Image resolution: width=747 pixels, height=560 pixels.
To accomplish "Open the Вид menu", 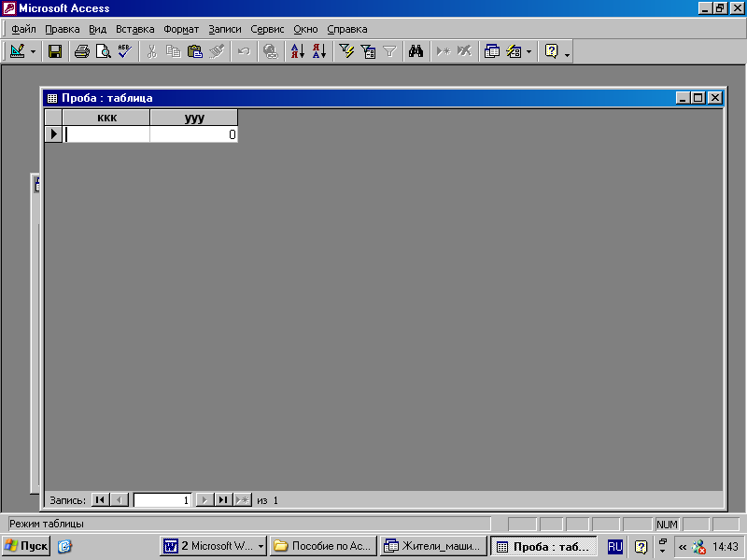I will coord(98,29).
